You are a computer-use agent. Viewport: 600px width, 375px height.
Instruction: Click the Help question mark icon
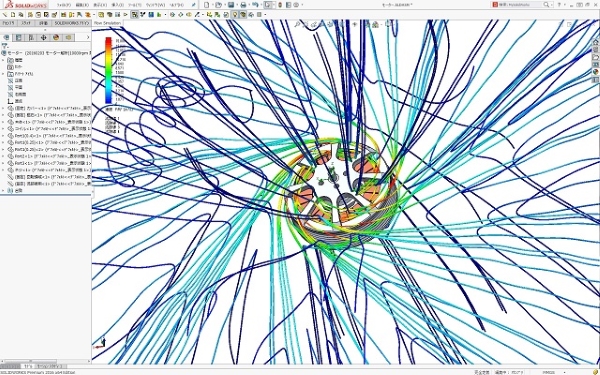[560, 5]
